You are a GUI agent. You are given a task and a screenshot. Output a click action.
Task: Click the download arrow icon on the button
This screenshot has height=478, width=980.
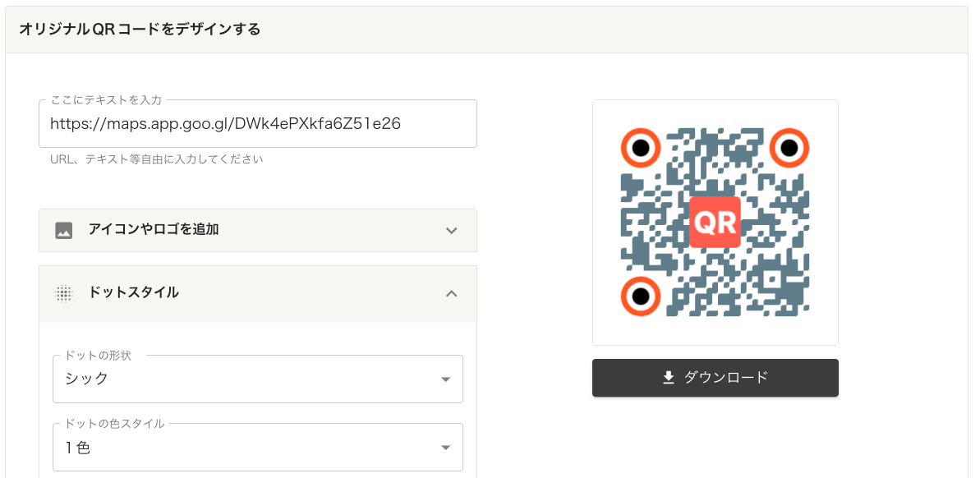click(x=669, y=378)
